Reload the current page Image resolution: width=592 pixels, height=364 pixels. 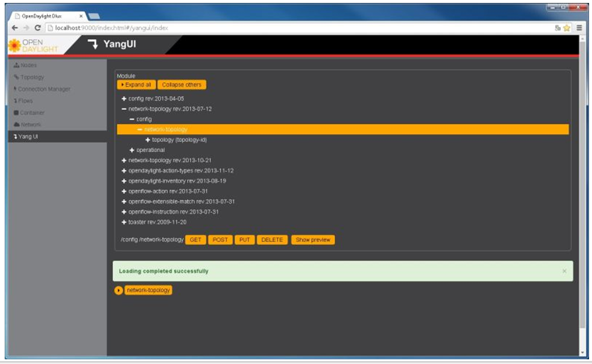point(37,28)
